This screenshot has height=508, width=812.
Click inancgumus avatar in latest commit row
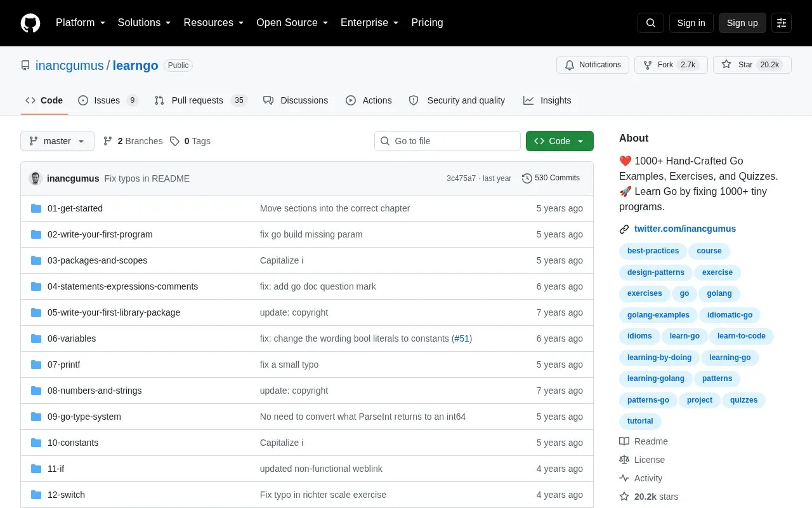pos(36,178)
